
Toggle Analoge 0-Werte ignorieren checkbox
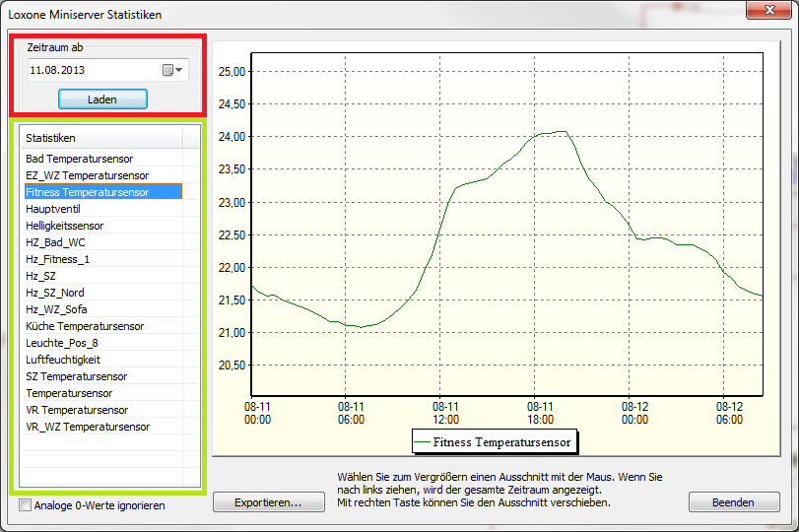point(26,505)
